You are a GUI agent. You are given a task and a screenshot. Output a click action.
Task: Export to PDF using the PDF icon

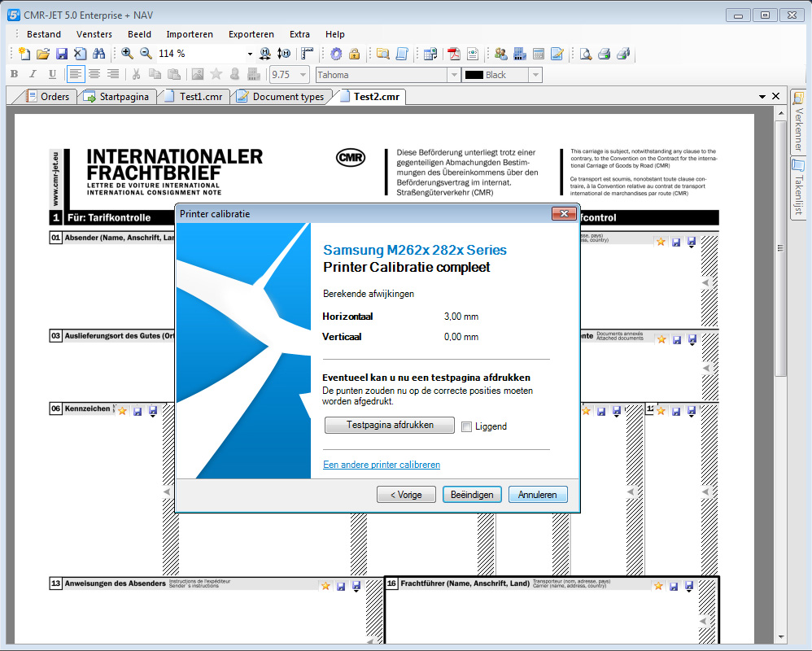(x=453, y=54)
